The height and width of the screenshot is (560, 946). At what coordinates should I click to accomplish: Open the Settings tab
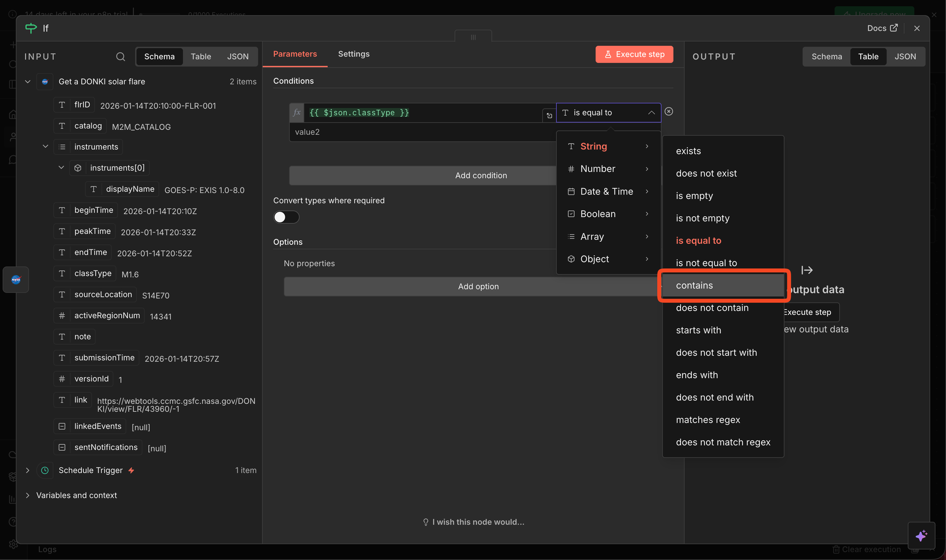(353, 54)
